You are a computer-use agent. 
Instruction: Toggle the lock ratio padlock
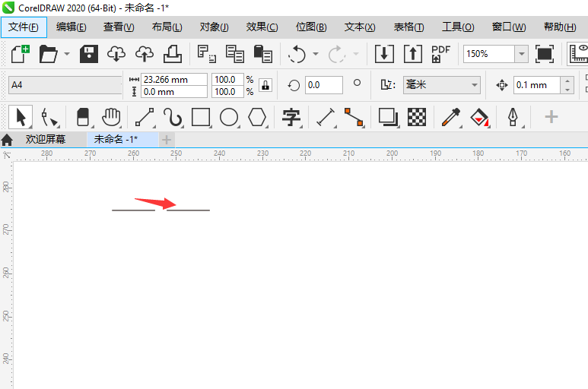[265, 85]
